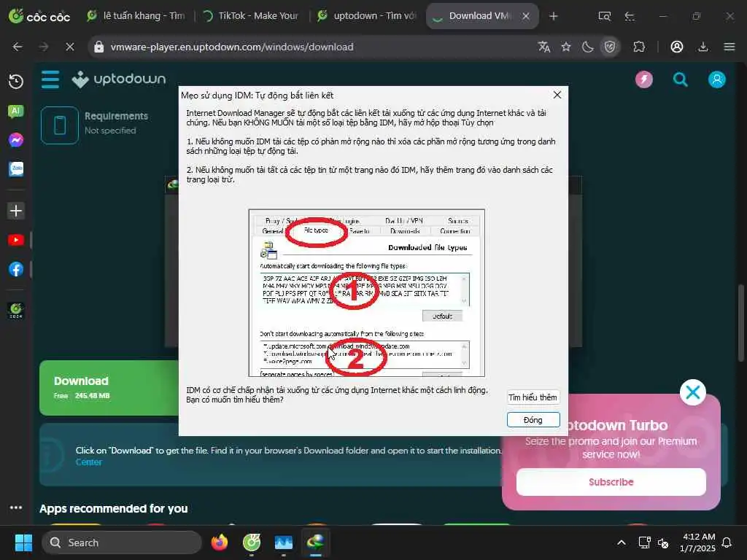747x560 pixels.
Task: Click the Subscribe button
Action: (x=611, y=482)
